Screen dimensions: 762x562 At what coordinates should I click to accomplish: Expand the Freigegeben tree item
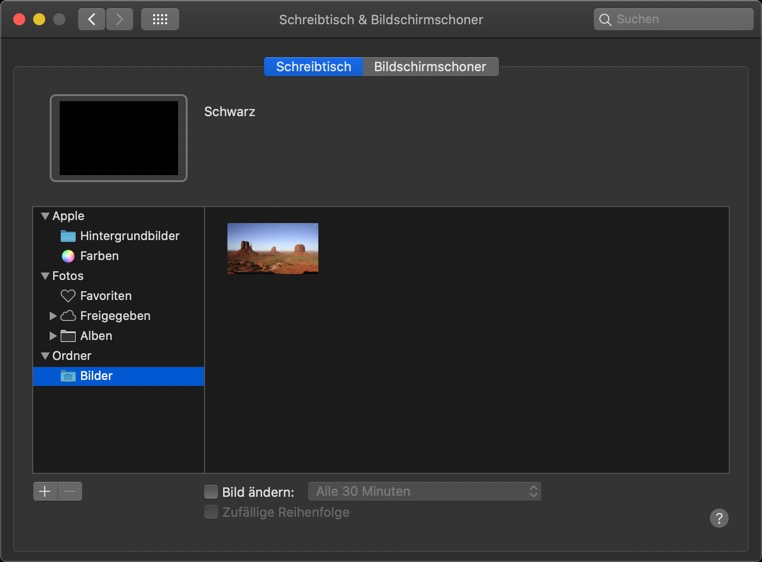tap(53, 316)
